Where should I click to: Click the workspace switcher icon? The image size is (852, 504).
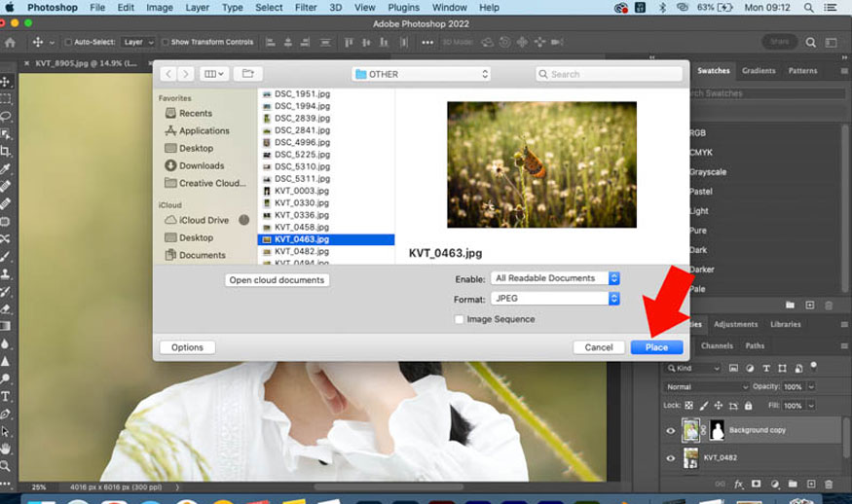pyautogui.click(x=831, y=43)
